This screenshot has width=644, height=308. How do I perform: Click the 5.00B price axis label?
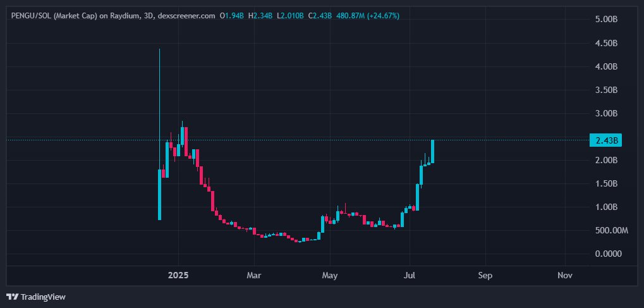(606, 20)
